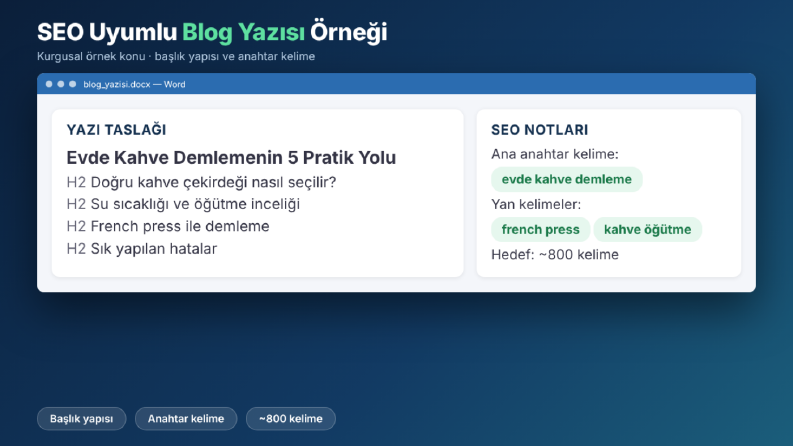Viewport: 793px width, 446px height.
Task: Click the first window control dot
Action: click(49, 84)
